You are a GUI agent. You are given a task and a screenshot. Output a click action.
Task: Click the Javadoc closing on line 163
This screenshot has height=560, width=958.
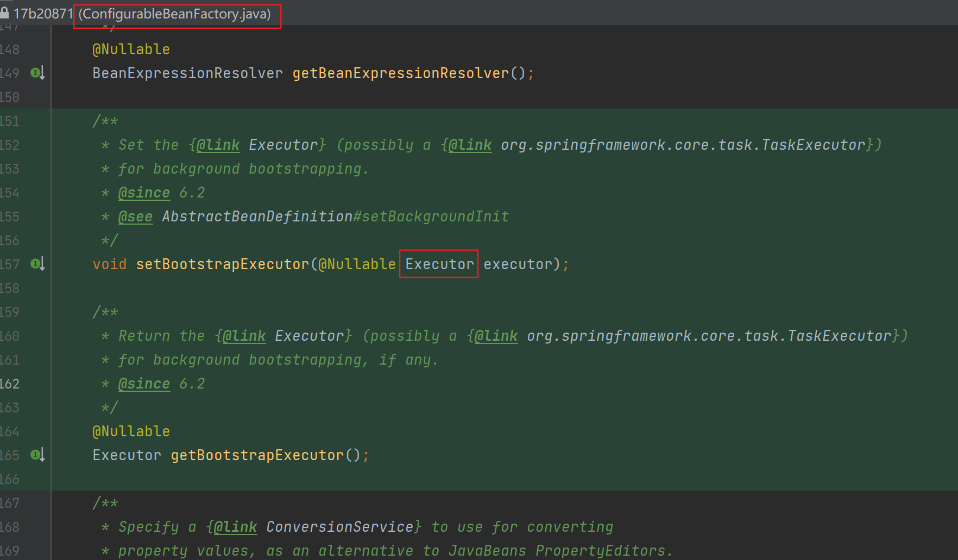click(x=109, y=408)
